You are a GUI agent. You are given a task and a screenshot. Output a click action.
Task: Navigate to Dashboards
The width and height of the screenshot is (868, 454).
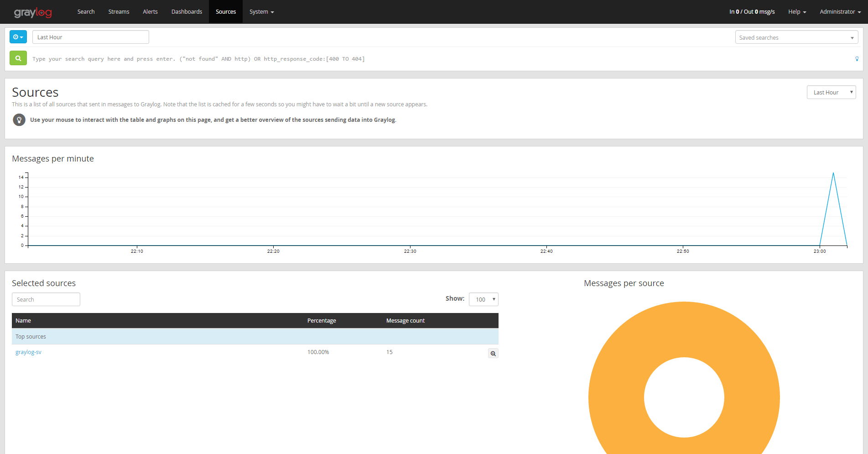coord(187,12)
